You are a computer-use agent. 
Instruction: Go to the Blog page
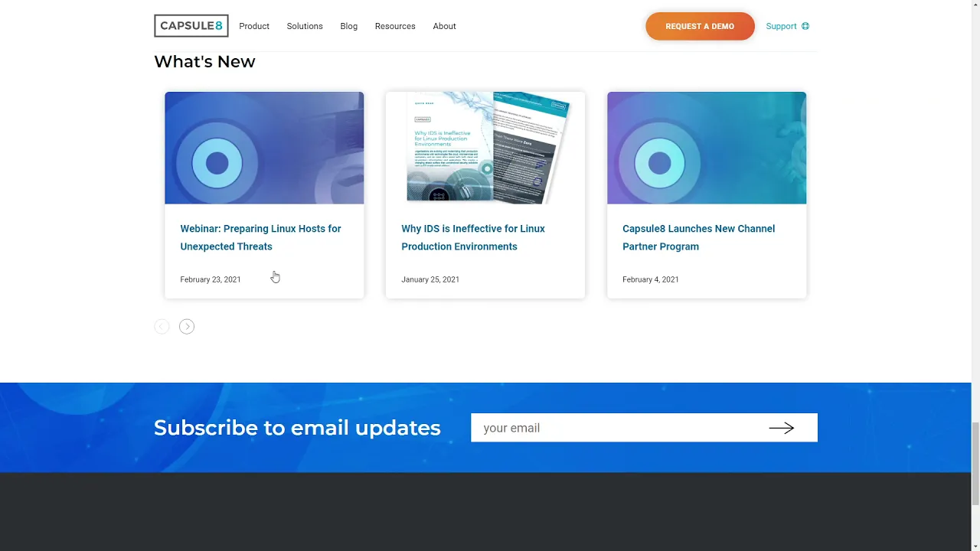[x=349, y=26]
